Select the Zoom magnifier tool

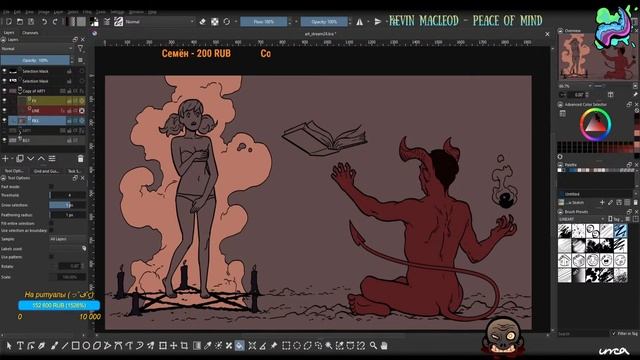click(x=373, y=346)
